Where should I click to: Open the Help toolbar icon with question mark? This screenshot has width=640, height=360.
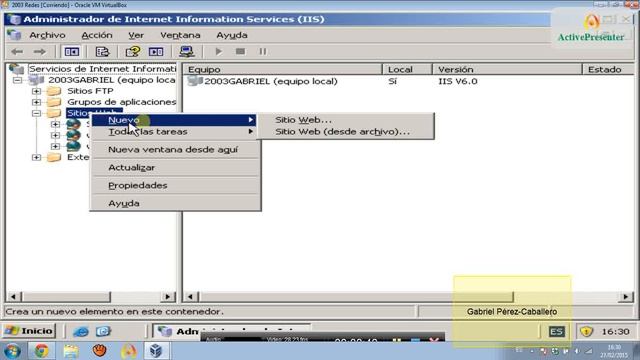coord(133,52)
